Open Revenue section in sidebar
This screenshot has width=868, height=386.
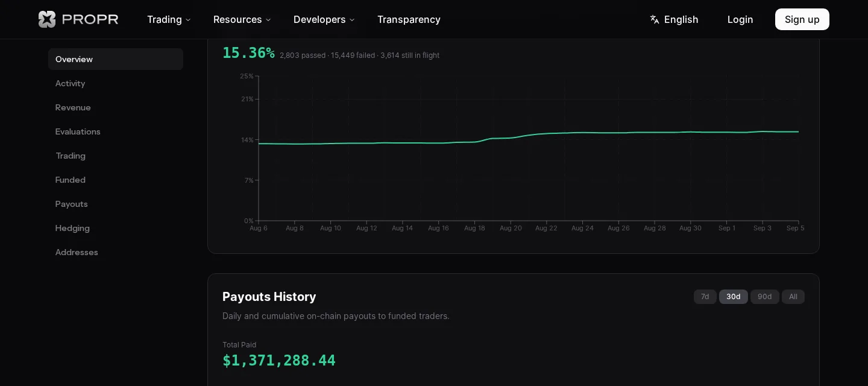[x=116, y=107]
